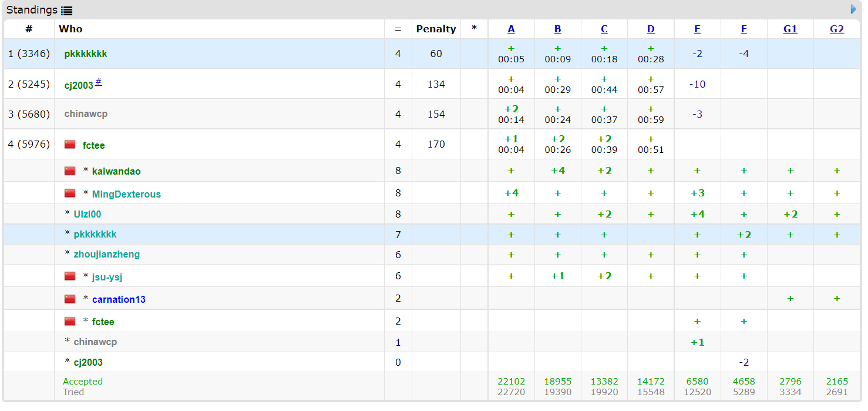Open rank 2 cj2003 profile
Image resolution: width=868 pixels, height=411 pixels.
[x=79, y=85]
